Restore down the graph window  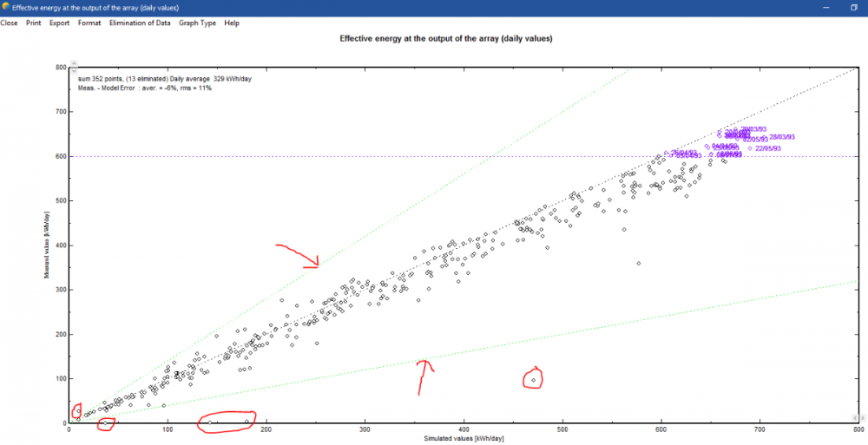point(853,7)
